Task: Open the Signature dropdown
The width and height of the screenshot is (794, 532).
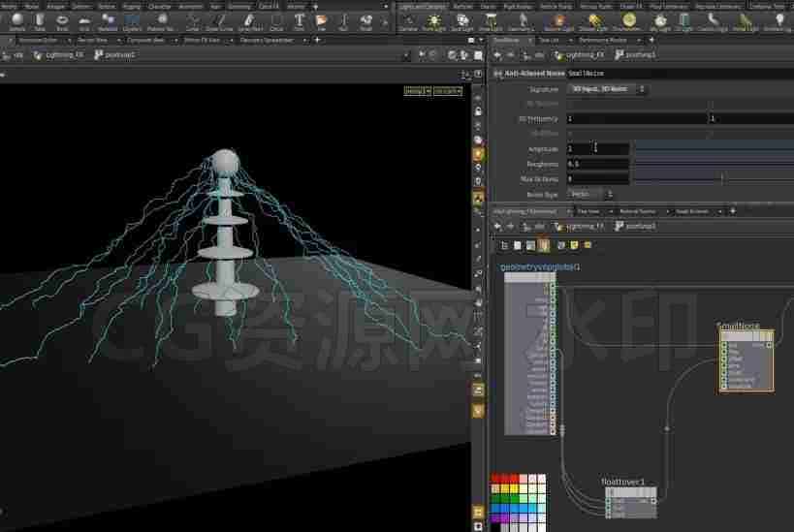Action: tap(607, 89)
